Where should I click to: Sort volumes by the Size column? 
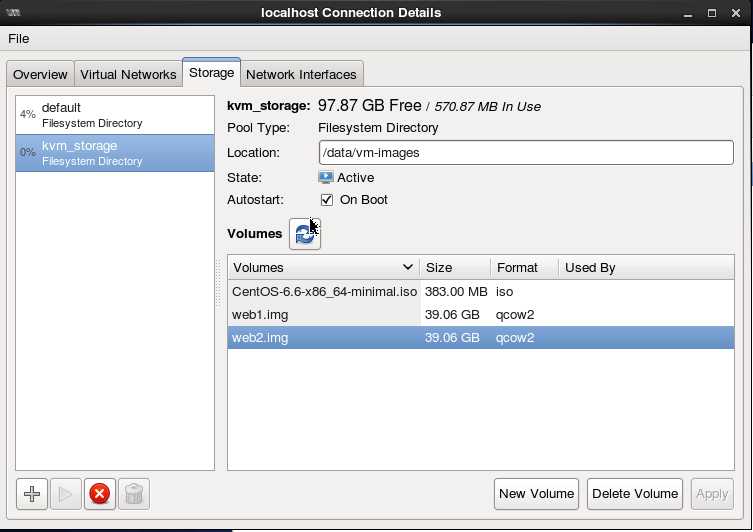click(454, 268)
